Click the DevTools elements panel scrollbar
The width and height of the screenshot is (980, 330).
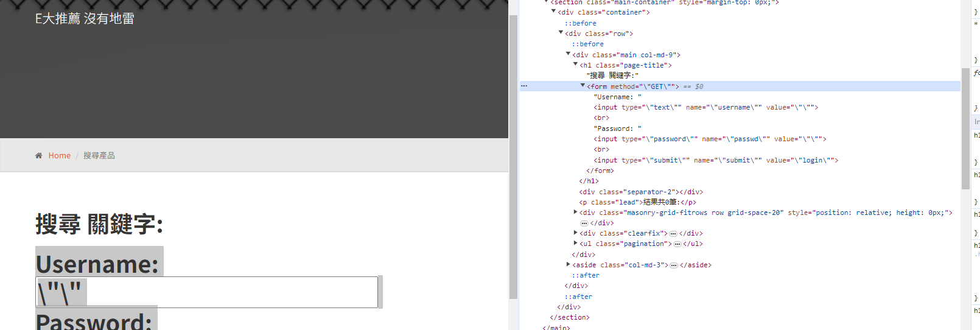[x=965, y=128]
